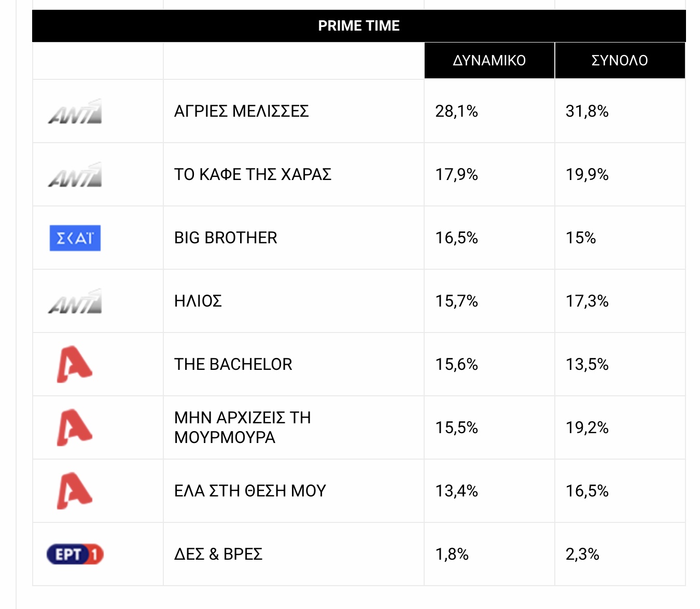Click the ΔΥΝΑΜΙΚΟ column header
The image size is (700, 609).
pos(489,61)
